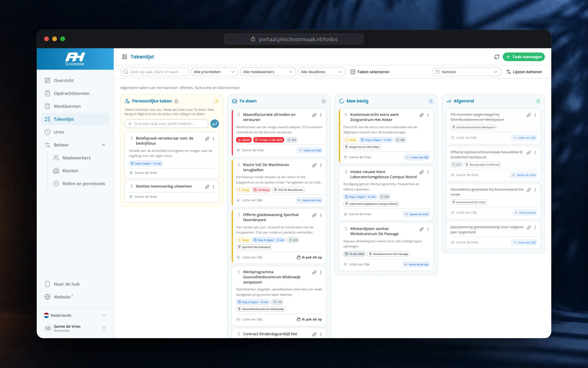Focus the quick personal task input

pos(166,124)
